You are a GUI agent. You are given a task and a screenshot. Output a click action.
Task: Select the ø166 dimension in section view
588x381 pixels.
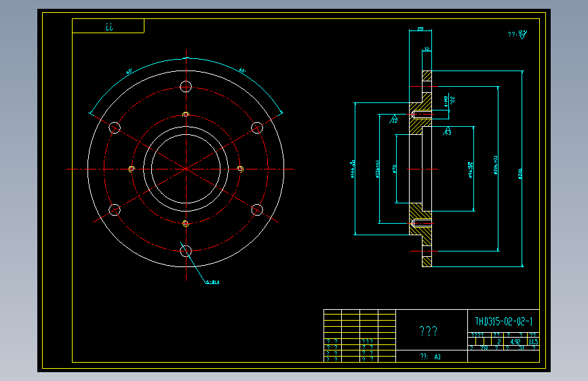[x=353, y=169]
